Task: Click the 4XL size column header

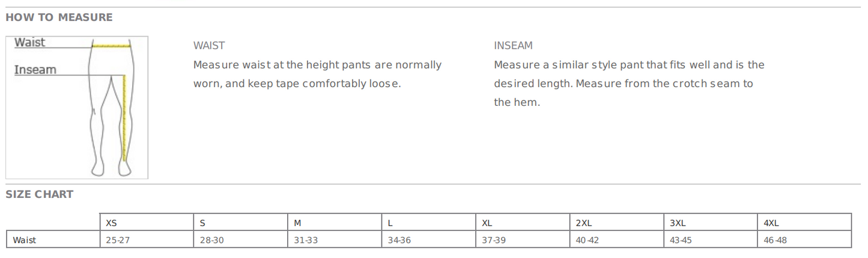Action: point(771,223)
